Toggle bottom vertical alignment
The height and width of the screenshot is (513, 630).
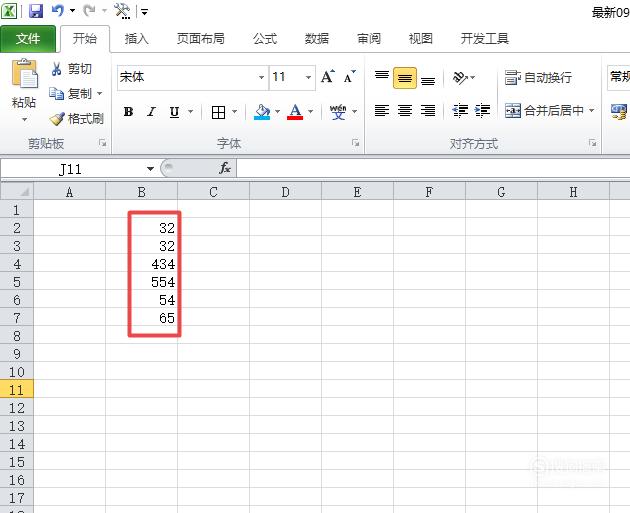428,80
